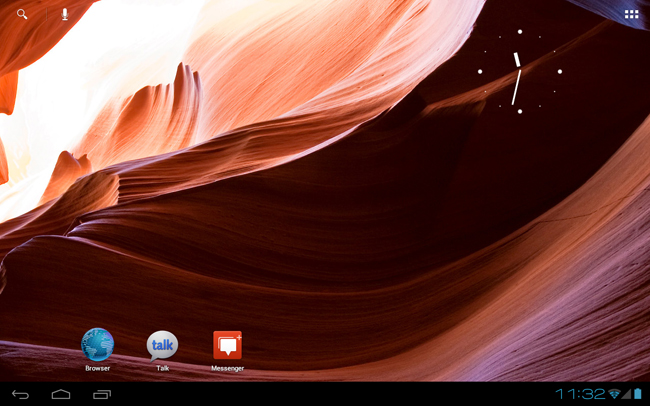
Task: Open the analog clock widget
Action: (x=519, y=72)
